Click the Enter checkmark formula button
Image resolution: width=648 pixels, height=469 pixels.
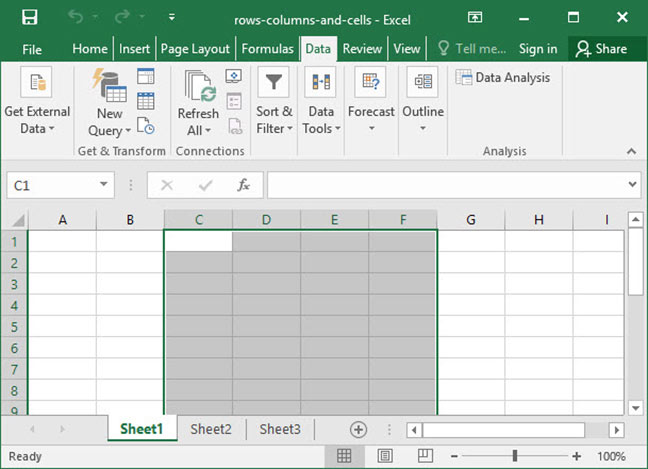tap(205, 185)
